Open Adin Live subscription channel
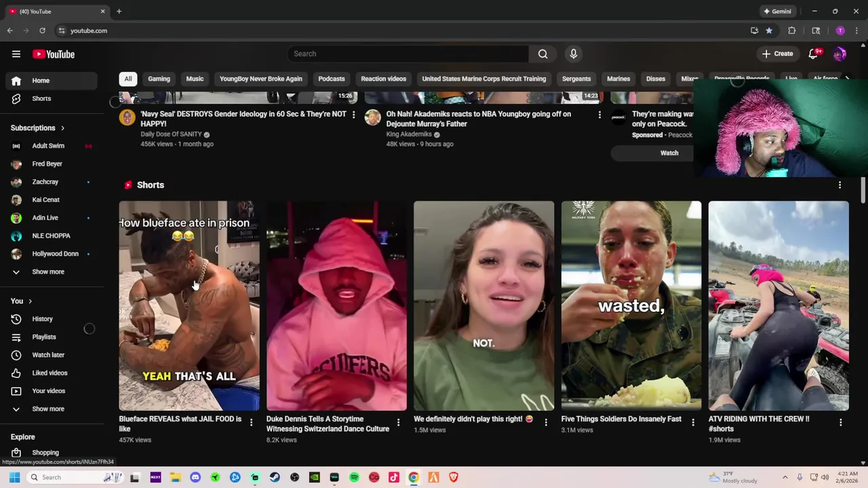This screenshot has height=488, width=868. (52, 218)
